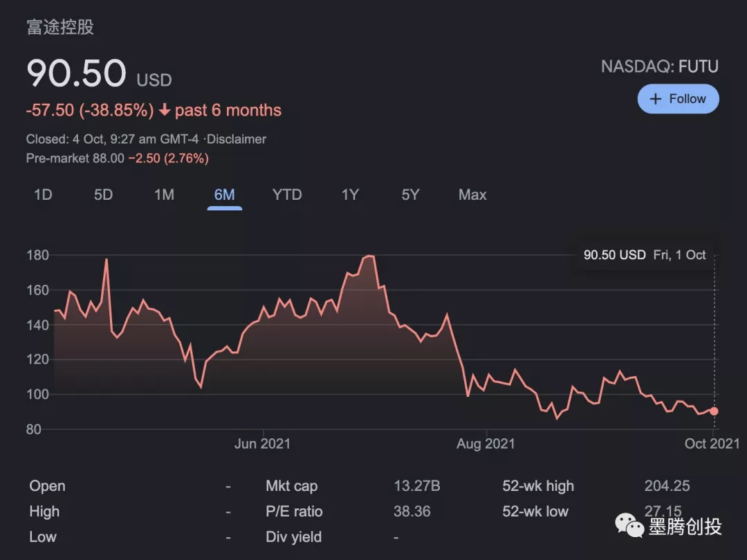The image size is (747, 560).
Task: Click the WeChat logo icon
Action: [x=629, y=526]
